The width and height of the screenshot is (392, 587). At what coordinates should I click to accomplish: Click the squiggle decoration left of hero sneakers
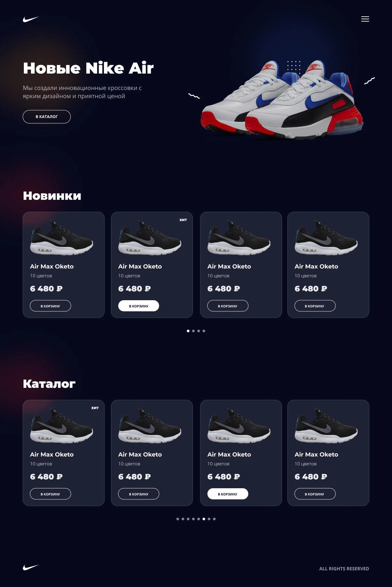pyautogui.click(x=194, y=96)
